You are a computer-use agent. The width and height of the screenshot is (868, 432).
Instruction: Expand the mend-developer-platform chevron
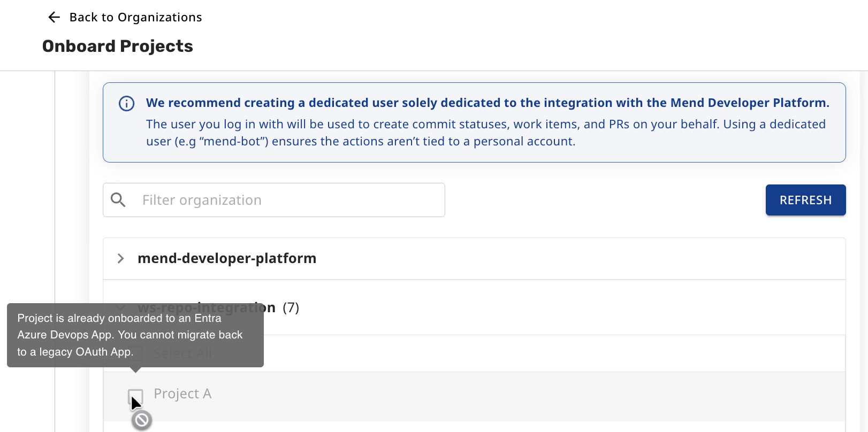(x=121, y=259)
